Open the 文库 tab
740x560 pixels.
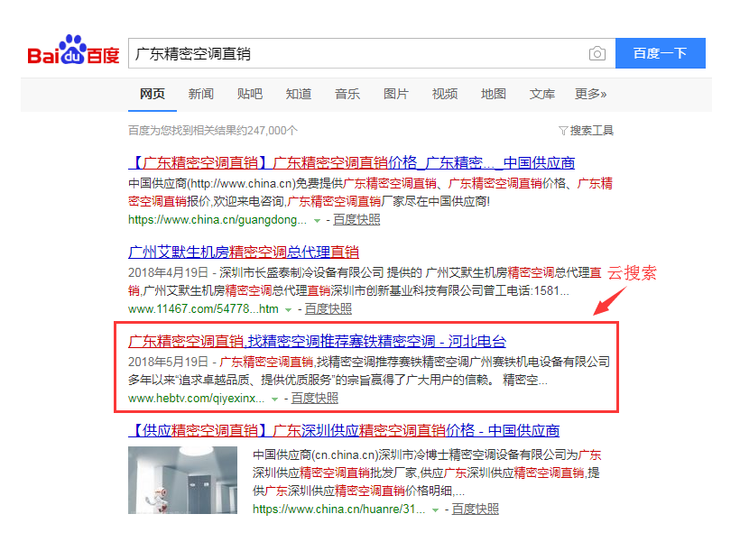[541, 94]
